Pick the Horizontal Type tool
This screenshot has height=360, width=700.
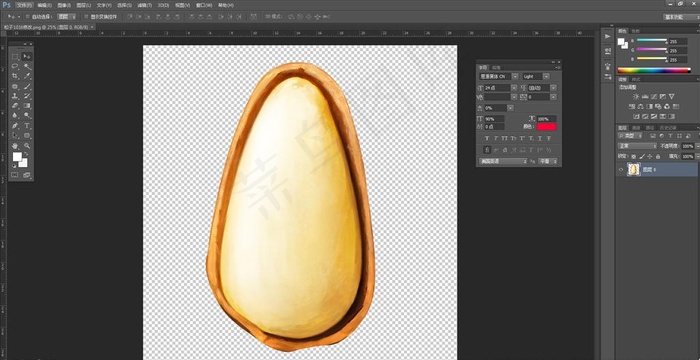(x=27, y=126)
